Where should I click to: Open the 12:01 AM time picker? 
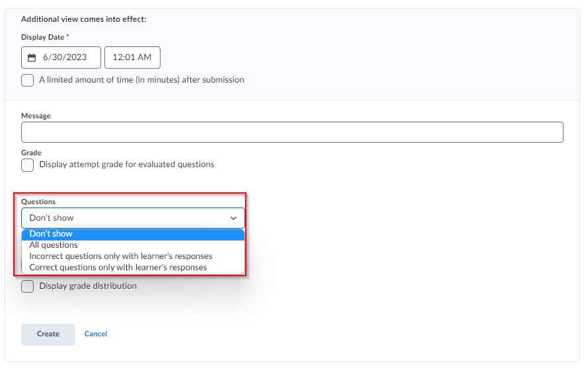[x=132, y=57]
